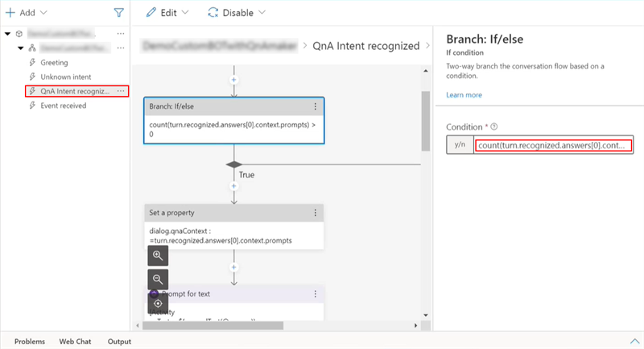Zoom out on the flow canvas
The image size is (644, 349).
click(x=158, y=279)
